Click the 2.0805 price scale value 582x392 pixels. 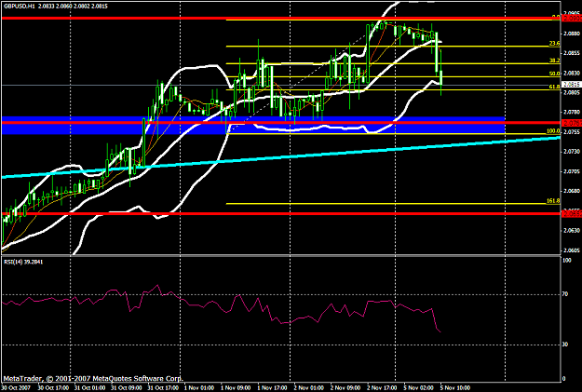[x=571, y=92]
